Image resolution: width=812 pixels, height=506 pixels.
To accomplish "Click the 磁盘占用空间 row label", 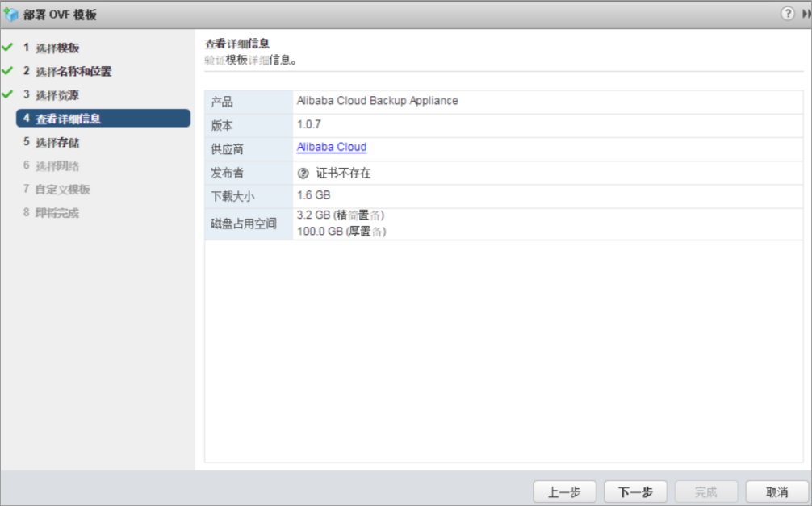I will [x=244, y=224].
